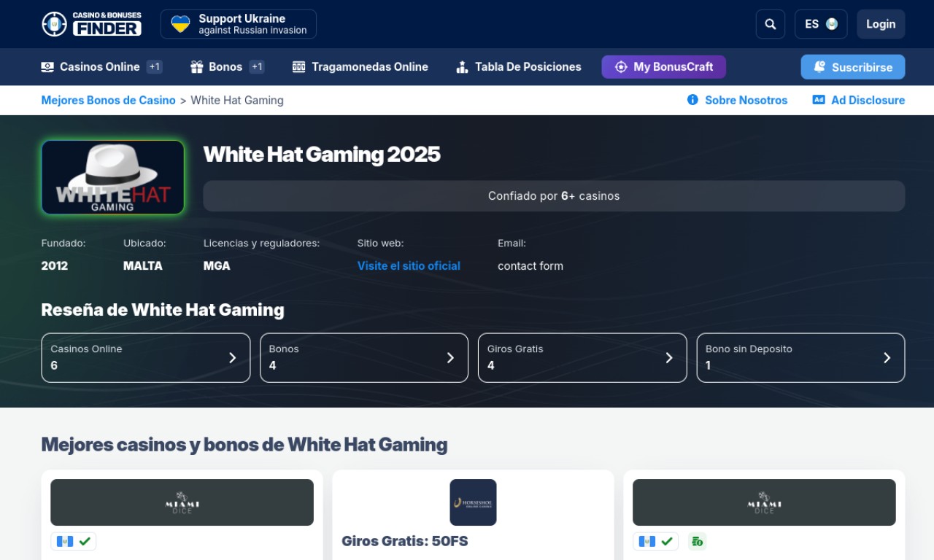Click the Login button

[x=881, y=24]
